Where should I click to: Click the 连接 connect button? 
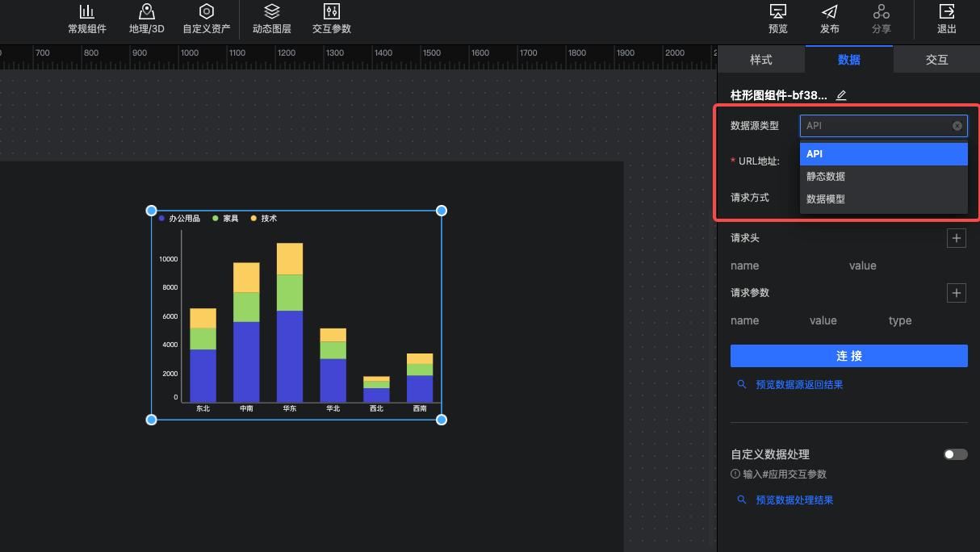pyautogui.click(x=849, y=356)
